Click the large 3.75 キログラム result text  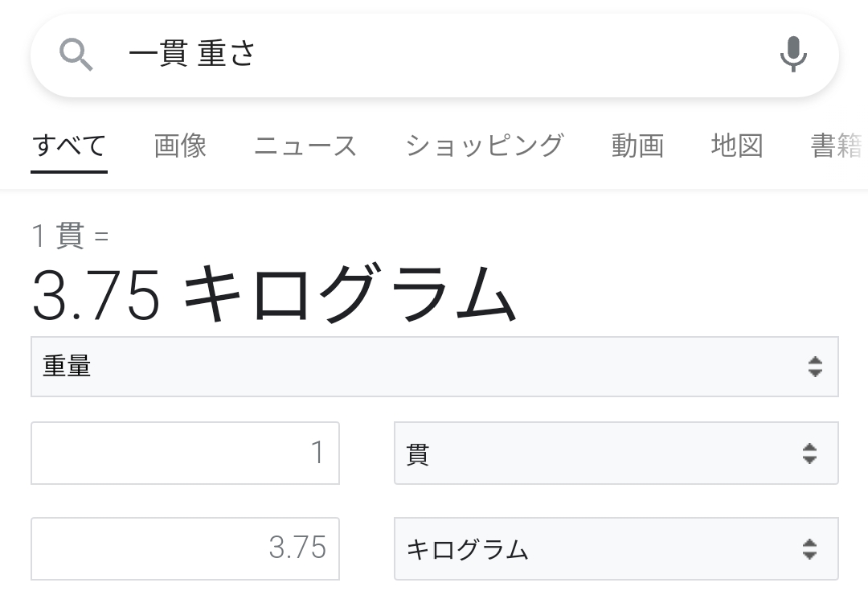273,295
